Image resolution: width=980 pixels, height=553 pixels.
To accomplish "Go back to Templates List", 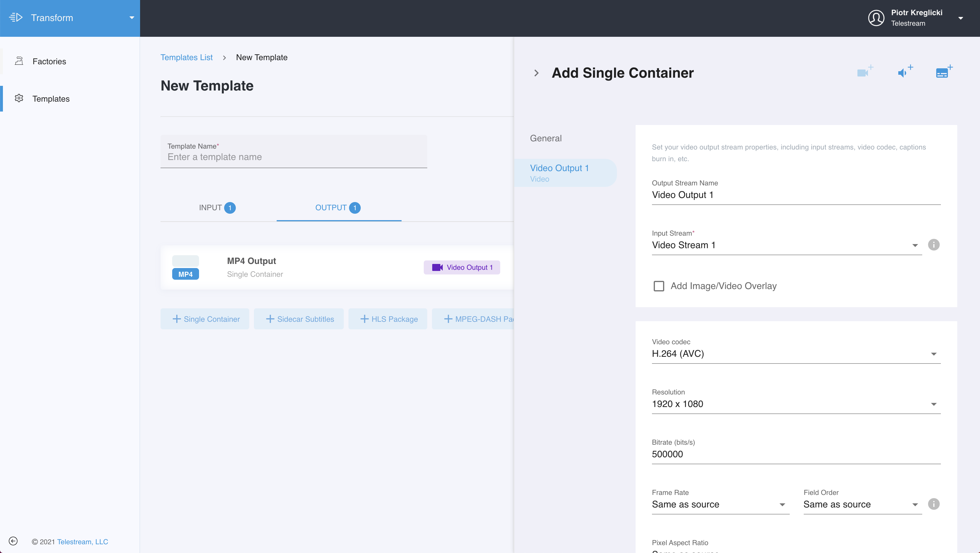I will (186, 57).
